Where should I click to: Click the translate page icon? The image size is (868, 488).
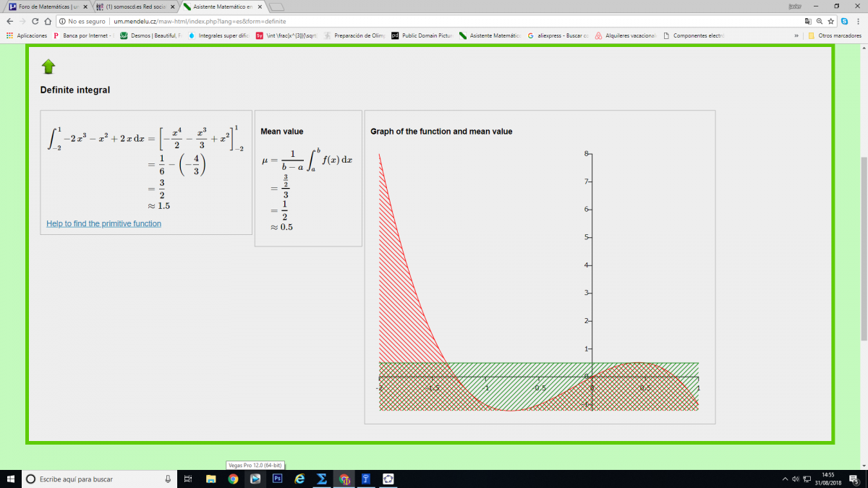click(808, 22)
